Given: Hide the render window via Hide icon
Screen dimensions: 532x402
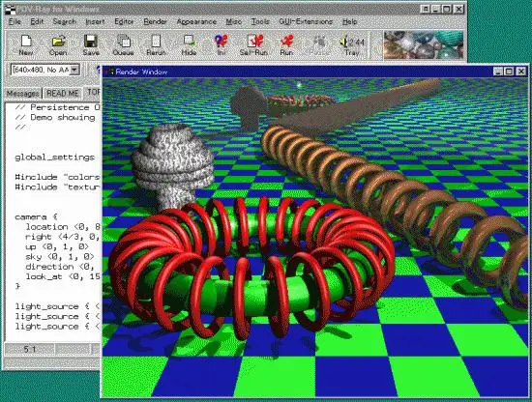Looking at the screenshot, I should pos(189,44).
